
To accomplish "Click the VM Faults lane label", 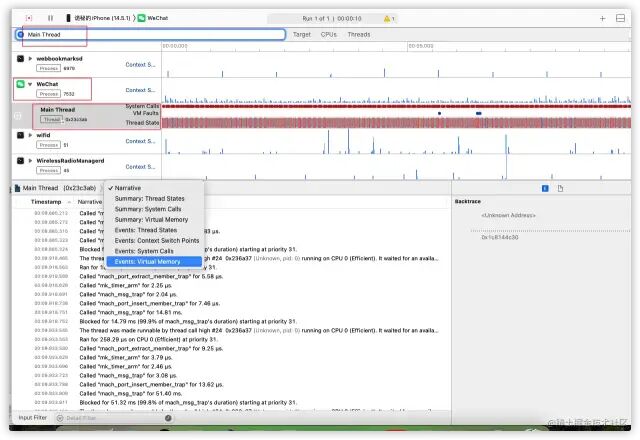I will tap(146, 113).
